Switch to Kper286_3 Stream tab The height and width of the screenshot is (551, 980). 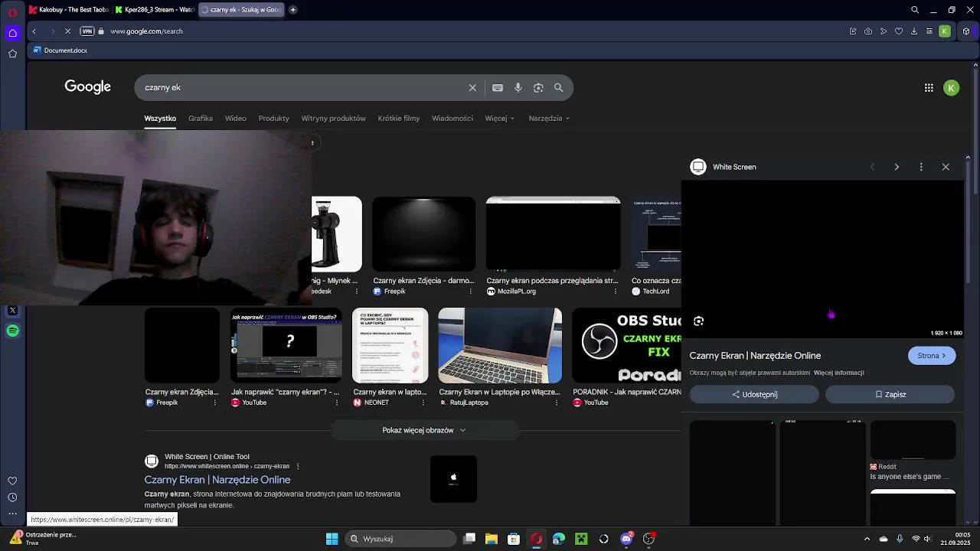click(x=155, y=10)
